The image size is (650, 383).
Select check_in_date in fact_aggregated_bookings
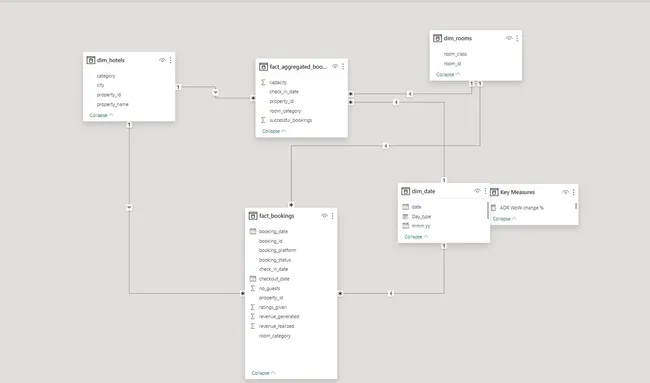coord(284,92)
